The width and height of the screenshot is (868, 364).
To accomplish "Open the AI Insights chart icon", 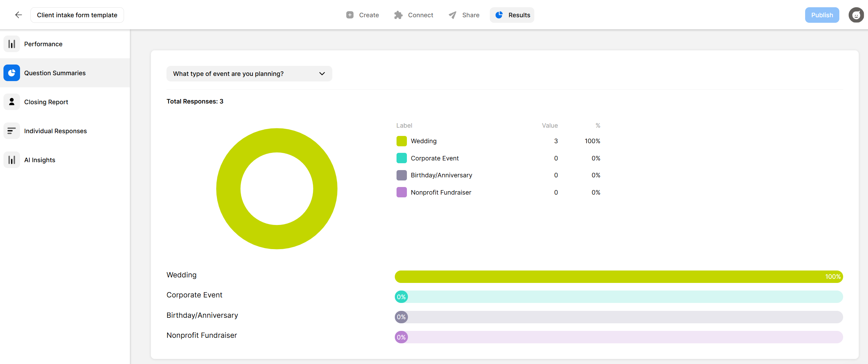I will pos(12,160).
